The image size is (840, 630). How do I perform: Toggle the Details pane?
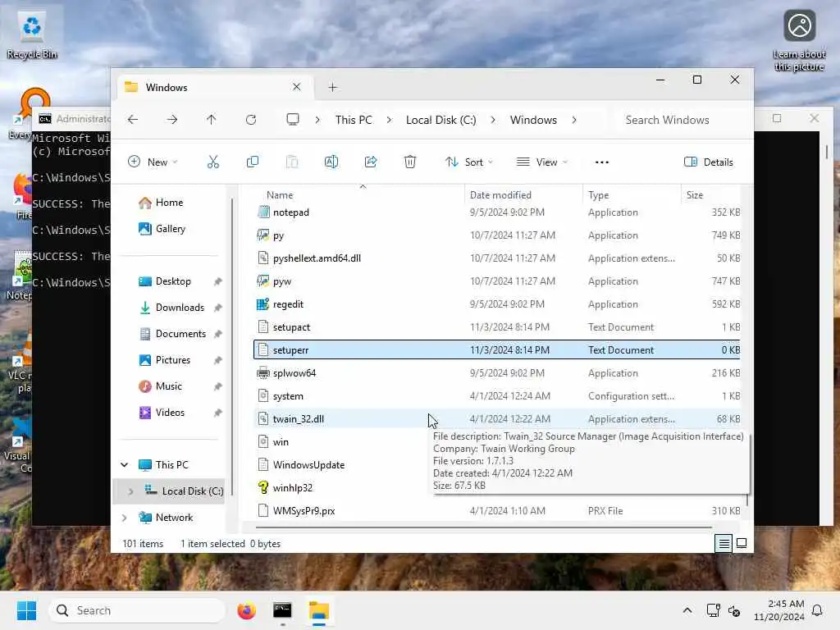pyautogui.click(x=708, y=162)
